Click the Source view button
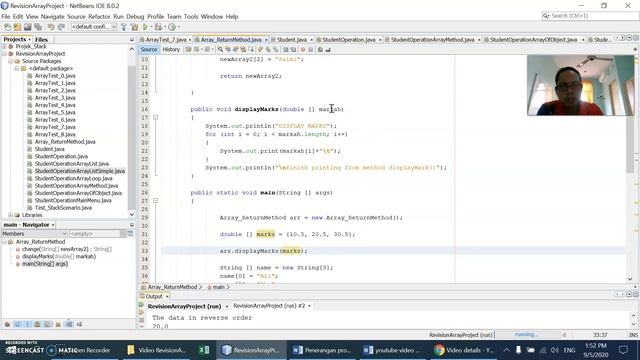This screenshot has width=640, height=360. click(149, 49)
